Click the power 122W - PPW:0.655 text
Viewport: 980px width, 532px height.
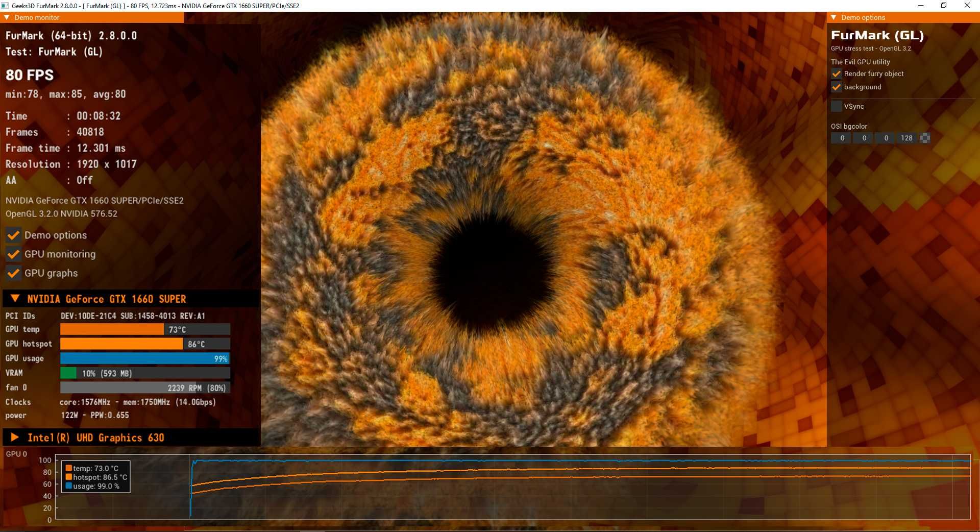[x=95, y=415]
